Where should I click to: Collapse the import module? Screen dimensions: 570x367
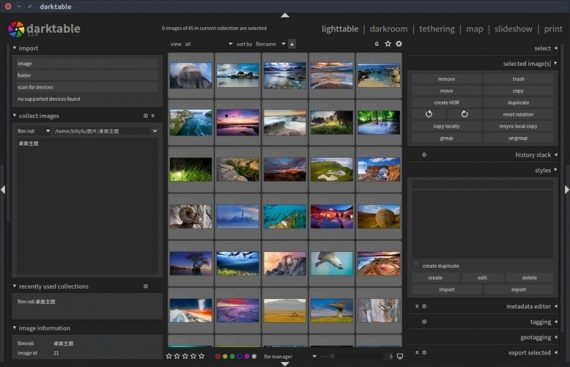pos(15,48)
